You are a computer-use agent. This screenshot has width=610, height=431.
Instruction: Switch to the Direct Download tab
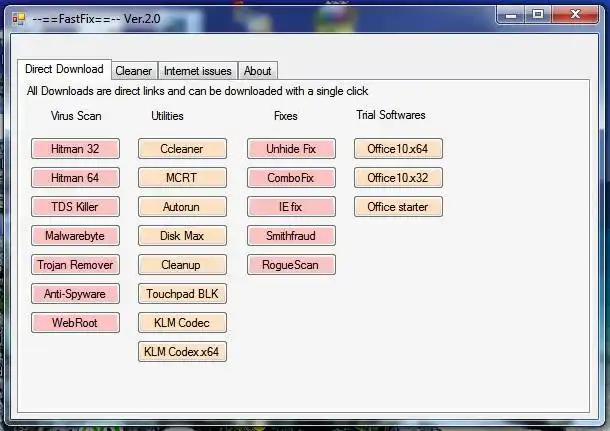pos(64,69)
